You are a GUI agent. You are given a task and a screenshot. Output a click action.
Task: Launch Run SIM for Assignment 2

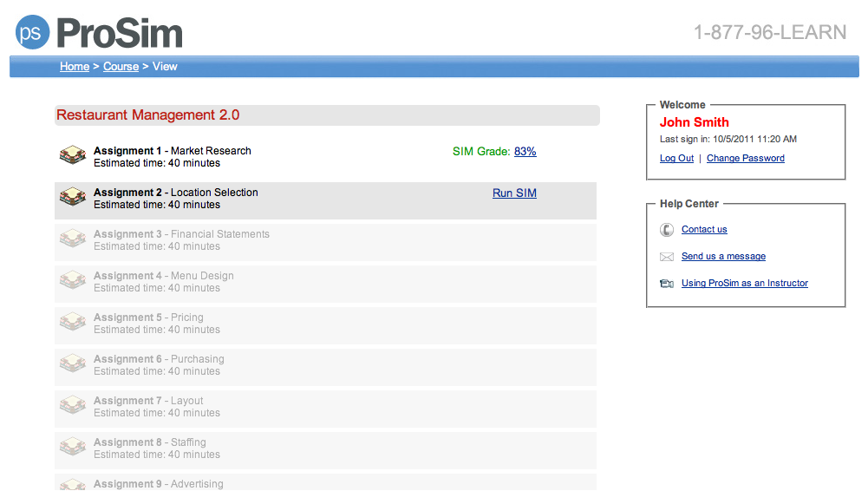[514, 193]
